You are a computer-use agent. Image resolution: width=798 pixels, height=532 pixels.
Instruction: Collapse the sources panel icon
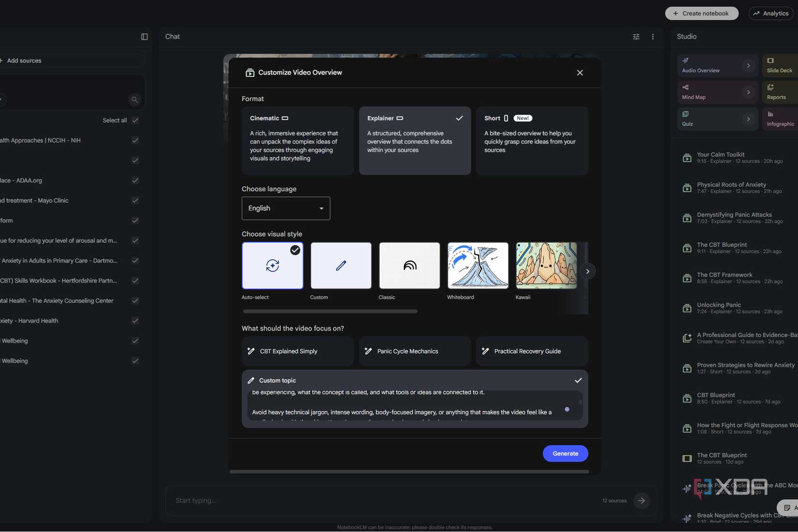click(x=144, y=37)
